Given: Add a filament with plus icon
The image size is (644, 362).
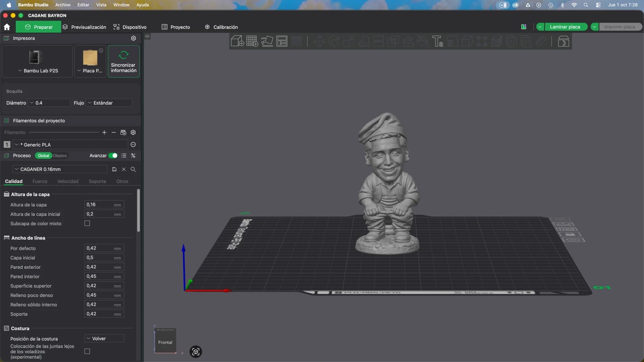Looking at the screenshot, I should 104,132.
